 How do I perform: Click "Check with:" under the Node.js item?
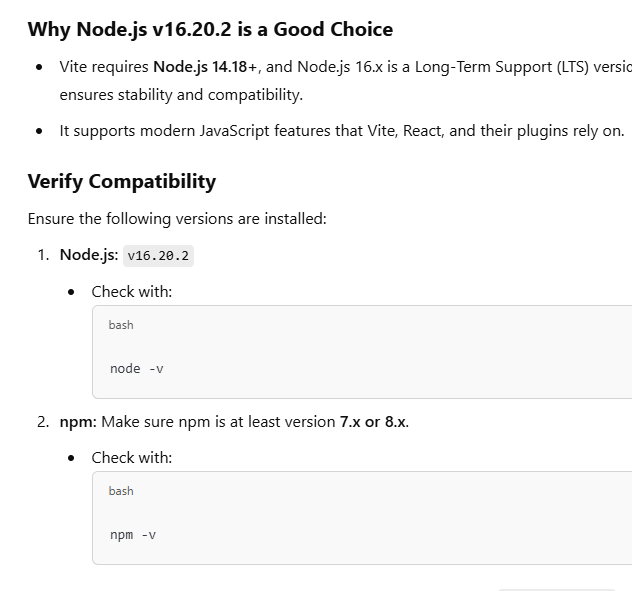click(x=132, y=292)
